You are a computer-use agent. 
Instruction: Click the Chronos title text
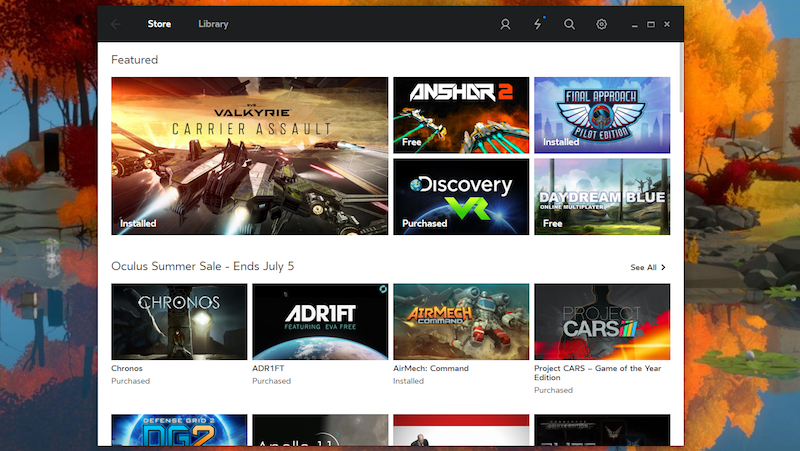click(127, 368)
